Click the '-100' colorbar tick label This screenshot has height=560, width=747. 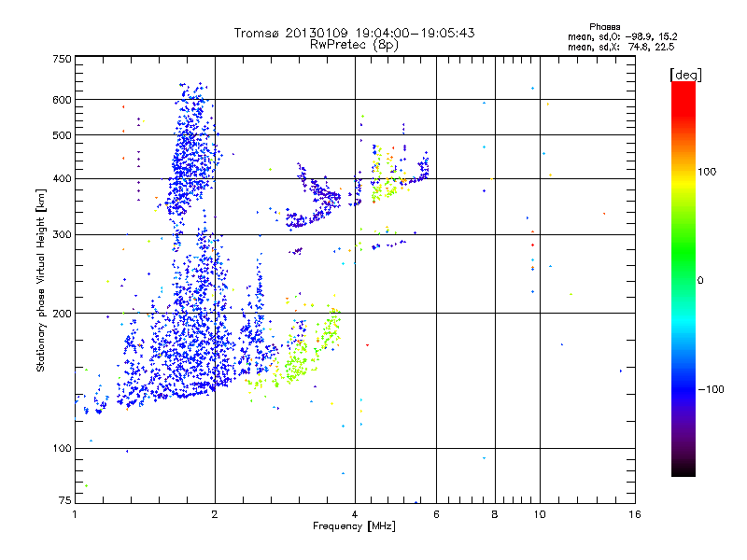coord(711,389)
